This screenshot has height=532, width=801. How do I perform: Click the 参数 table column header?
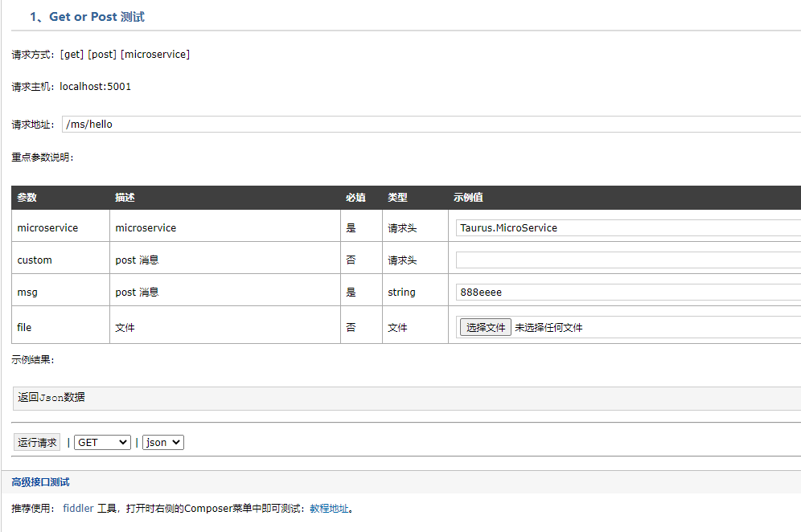point(26,197)
